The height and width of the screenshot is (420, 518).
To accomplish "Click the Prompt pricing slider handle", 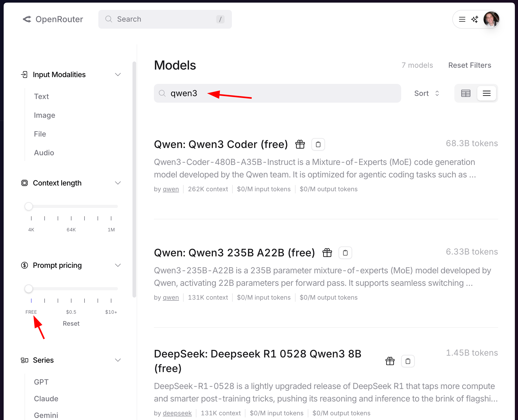I will [29, 289].
